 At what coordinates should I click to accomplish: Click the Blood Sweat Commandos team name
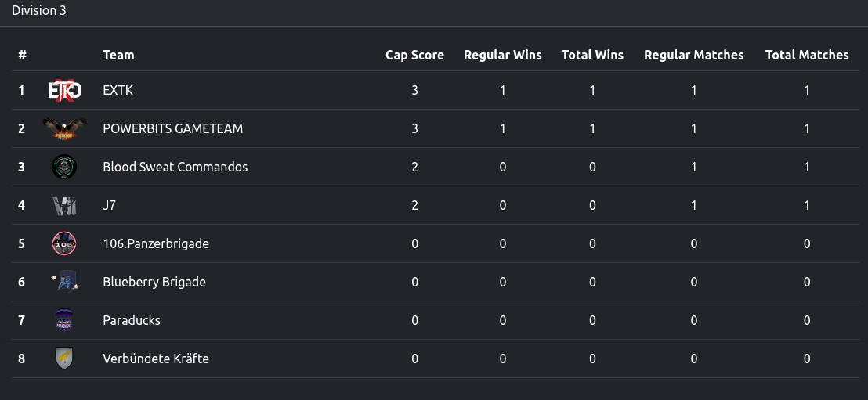[x=175, y=167]
